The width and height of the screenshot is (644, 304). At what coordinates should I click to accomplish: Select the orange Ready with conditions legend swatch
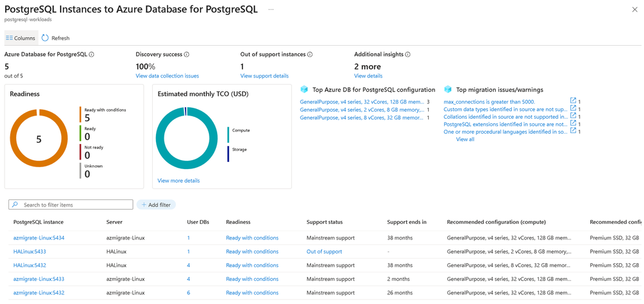click(x=81, y=114)
